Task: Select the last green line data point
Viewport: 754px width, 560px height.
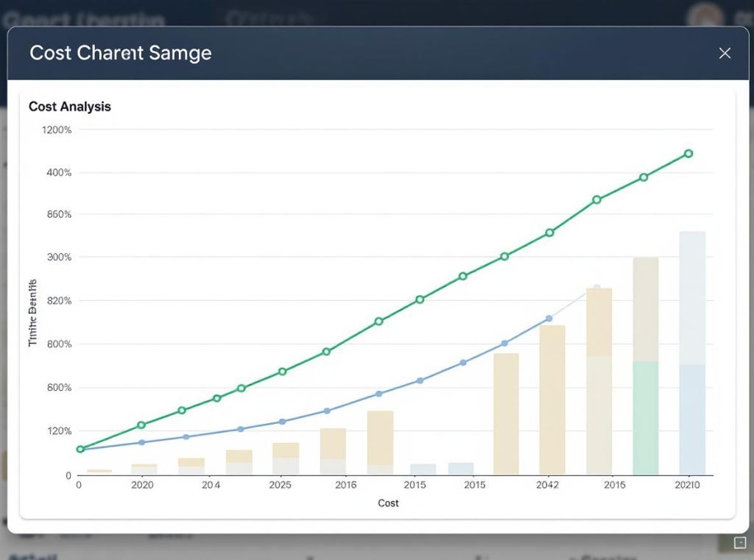Action: [688, 154]
